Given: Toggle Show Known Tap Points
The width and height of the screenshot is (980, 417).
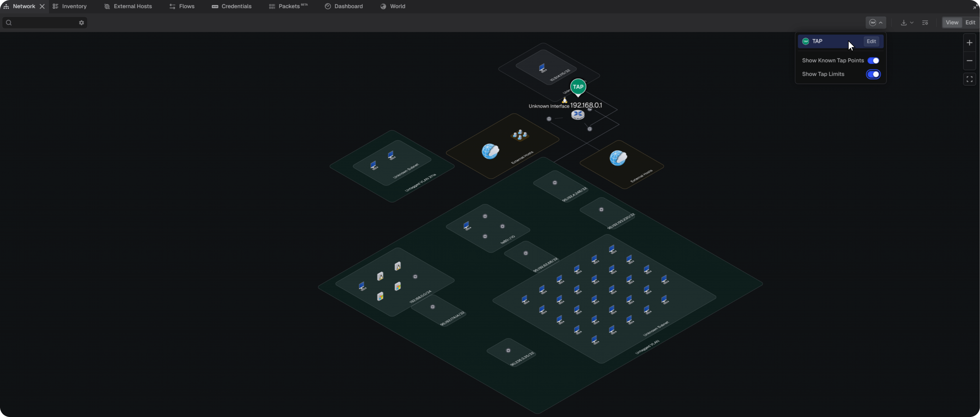Looking at the screenshot, I should click(873, 61).
